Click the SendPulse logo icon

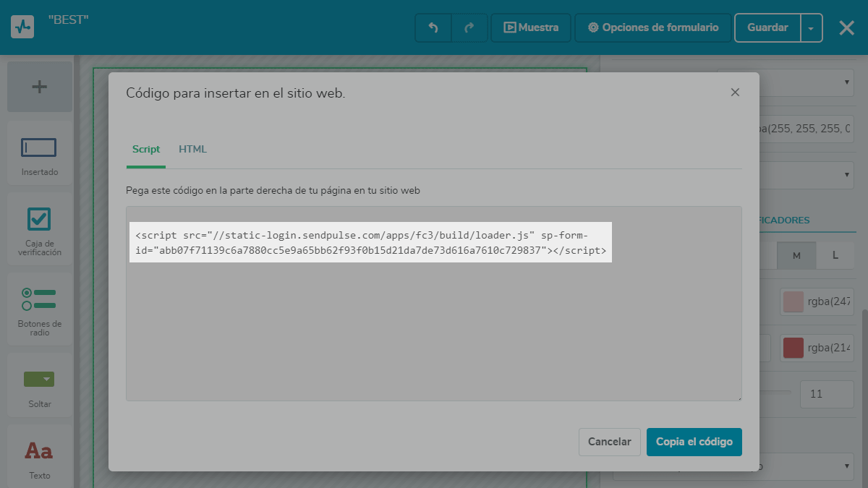pos(23,27)
